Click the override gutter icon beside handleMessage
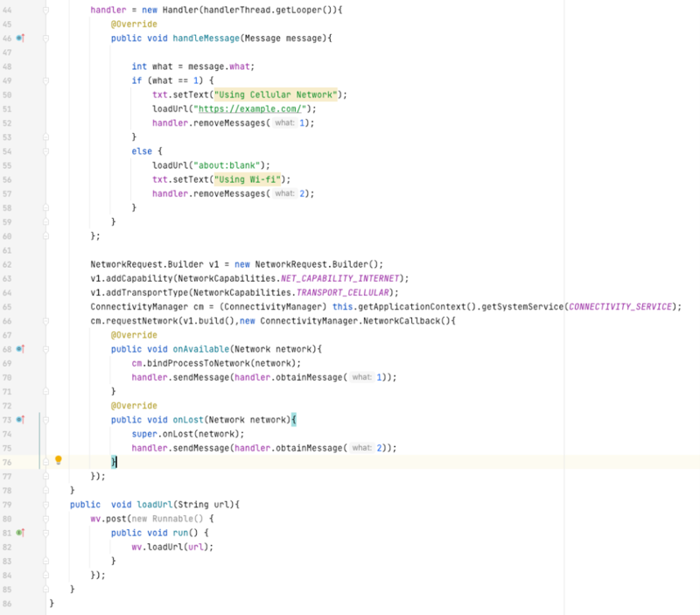This screenshot has width=700, height=615. tap(20, 38)
